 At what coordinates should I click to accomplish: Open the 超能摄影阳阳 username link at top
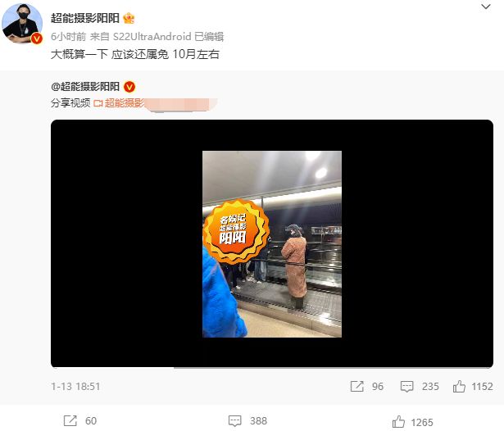click(85, 18)
